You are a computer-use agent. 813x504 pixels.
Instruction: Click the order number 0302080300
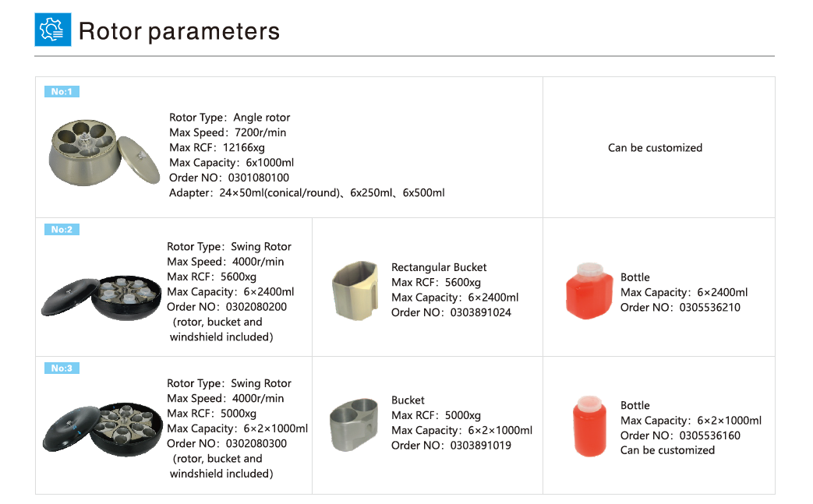[x=256, y=444]
